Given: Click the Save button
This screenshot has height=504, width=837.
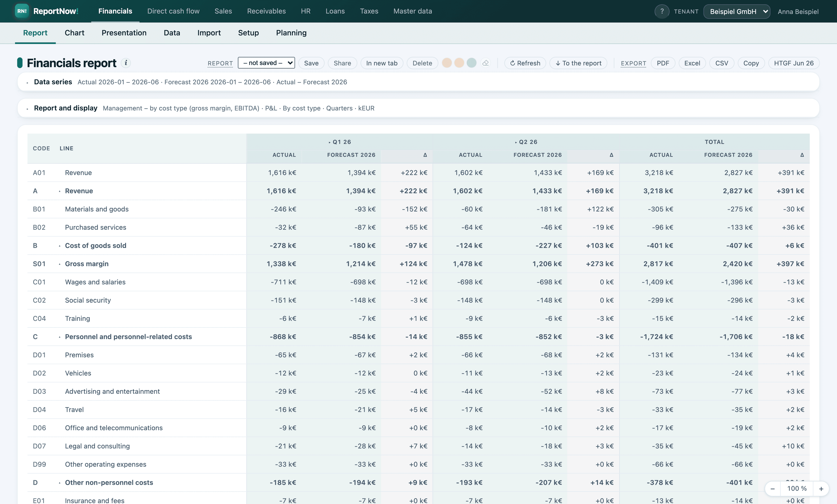Looking at the screenshot, I should 311,63.
